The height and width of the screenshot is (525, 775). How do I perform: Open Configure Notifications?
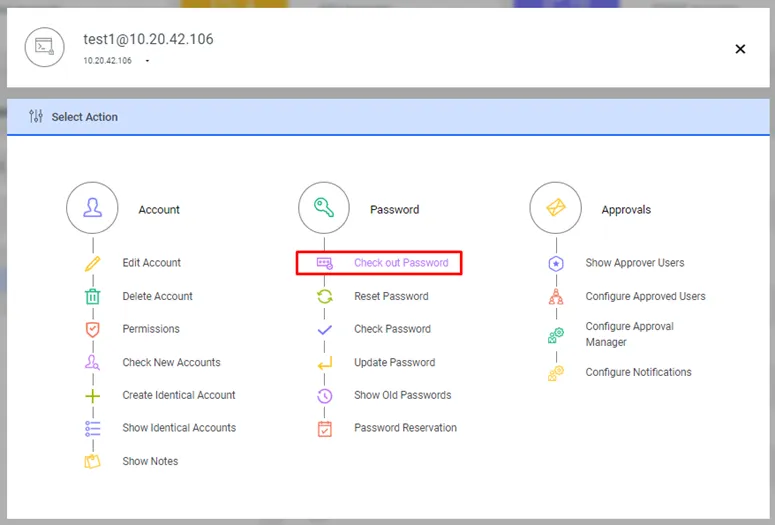tap(638, 372)
